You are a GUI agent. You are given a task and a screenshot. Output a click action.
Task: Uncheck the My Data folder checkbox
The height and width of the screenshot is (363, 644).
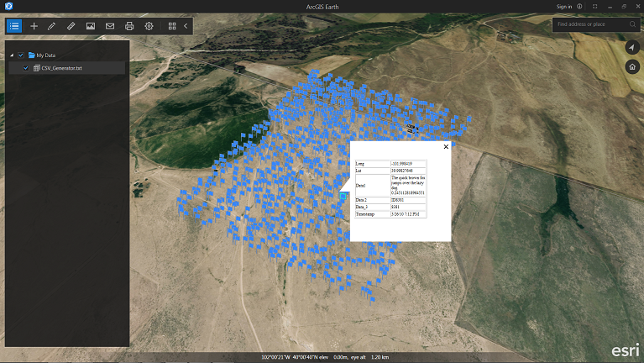21,55
